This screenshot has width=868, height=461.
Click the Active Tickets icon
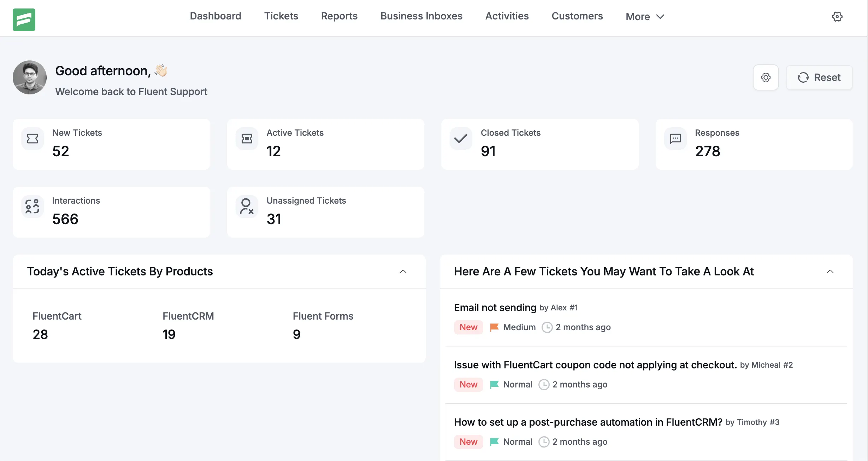pyautogui.click(x=246, y=139)
